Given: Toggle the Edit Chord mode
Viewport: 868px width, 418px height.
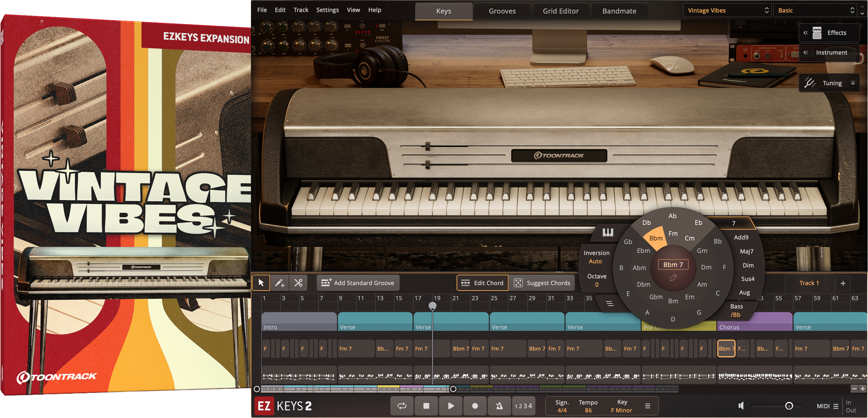Looking at the screenshot, I should point(482,283).
